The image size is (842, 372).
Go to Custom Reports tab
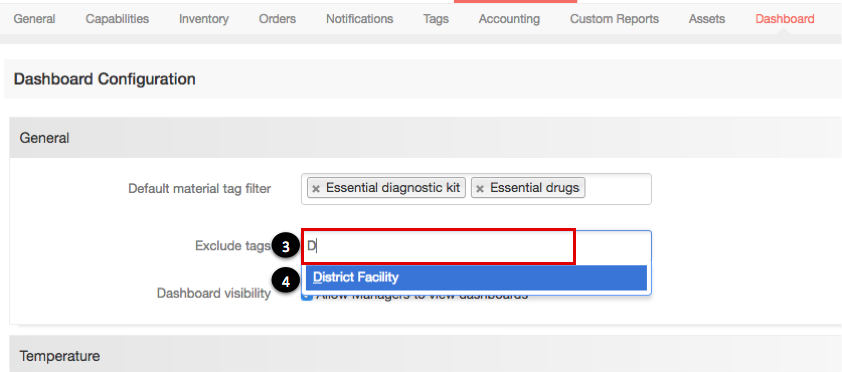pyautogui.click(x=614, y=19)
